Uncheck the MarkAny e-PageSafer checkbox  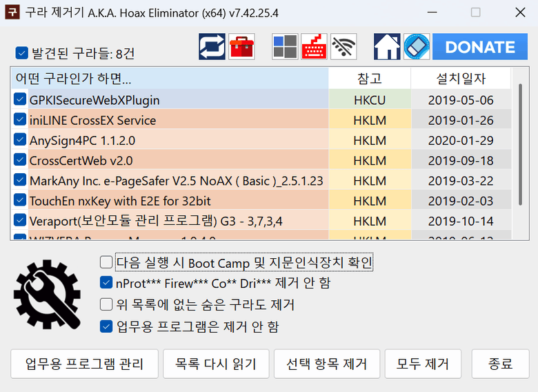click(20, 180)
